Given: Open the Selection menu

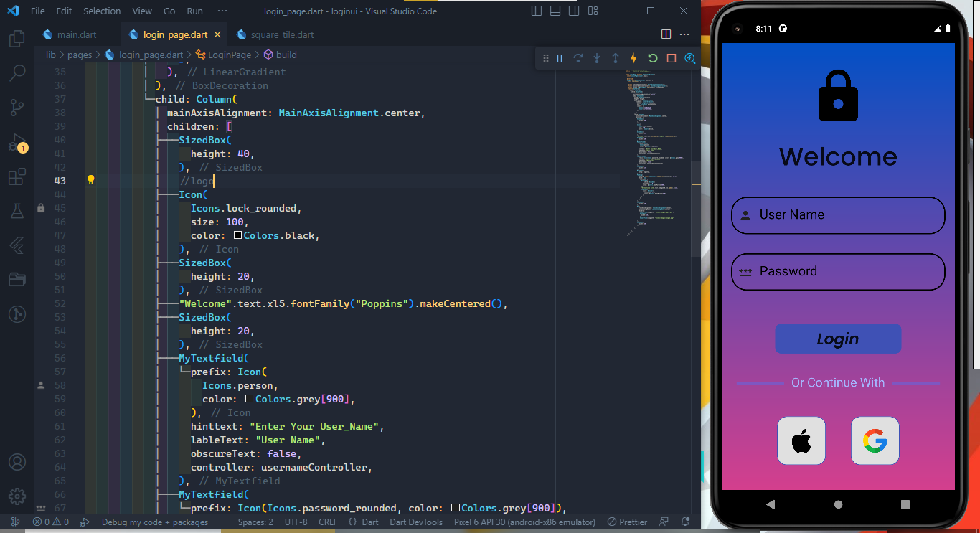Looking at the screenshot, I should [x=101, y=11].
